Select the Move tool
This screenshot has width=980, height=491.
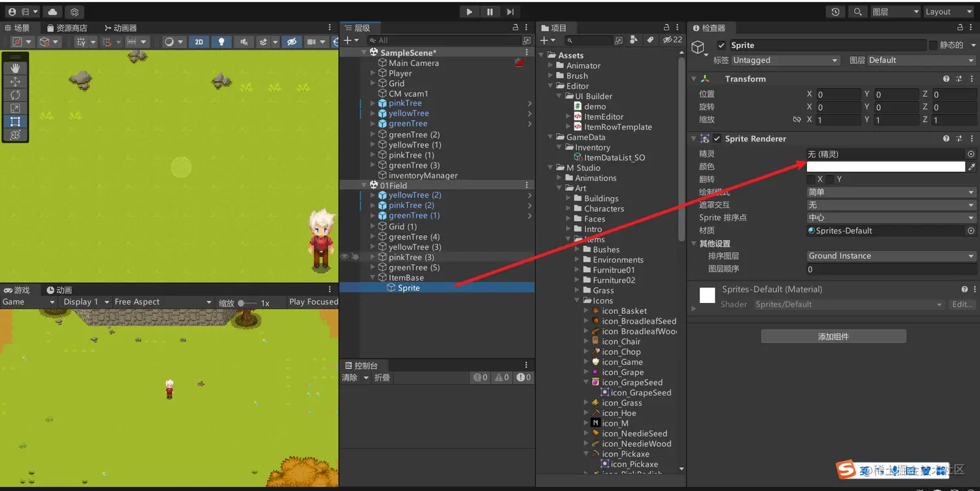click(16, 81)
